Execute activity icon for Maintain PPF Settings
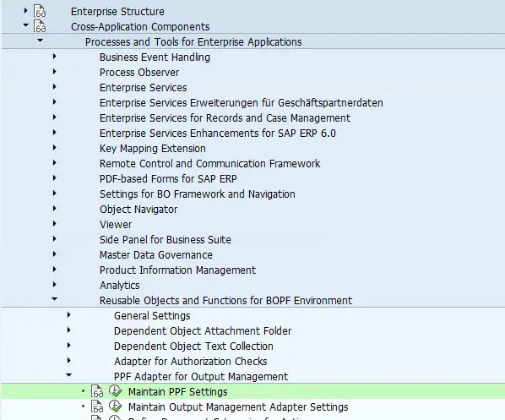The width and height of the screenshot is (505, 420). tap(115, 391)
